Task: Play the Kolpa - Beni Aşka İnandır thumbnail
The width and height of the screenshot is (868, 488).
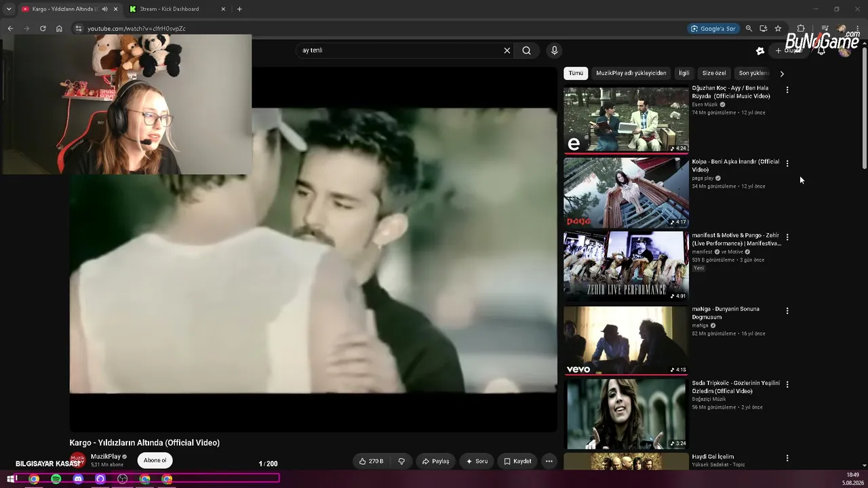Action: tap(626, 192)
